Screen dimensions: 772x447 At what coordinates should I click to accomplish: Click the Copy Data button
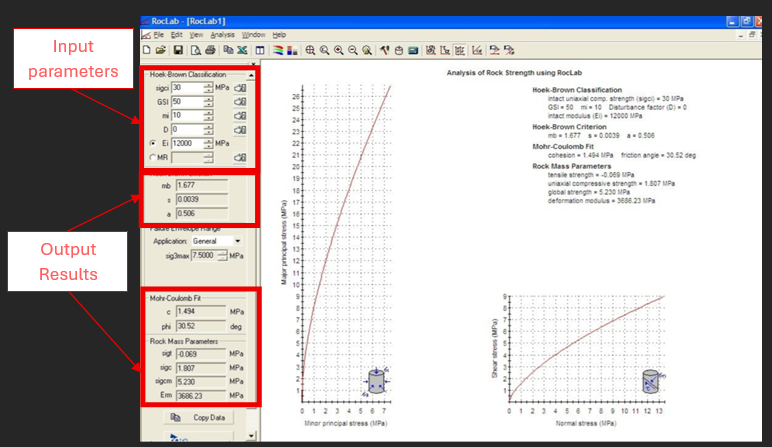[198, 417]
